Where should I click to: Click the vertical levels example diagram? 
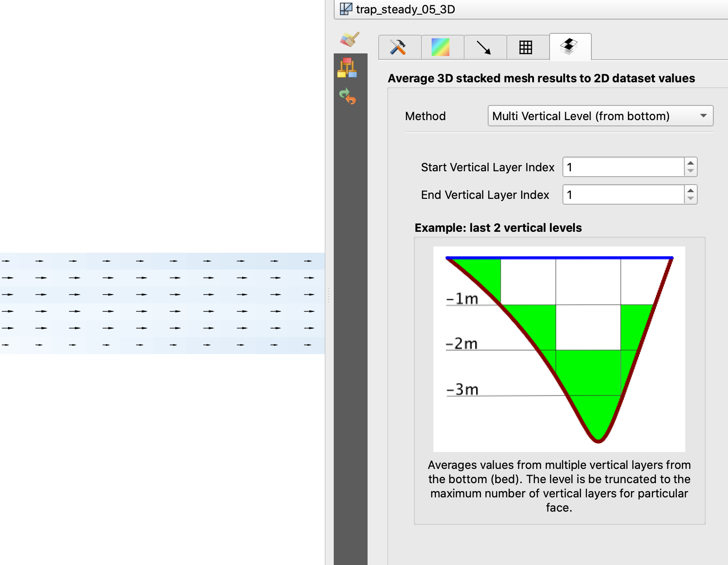coord(559,349)
